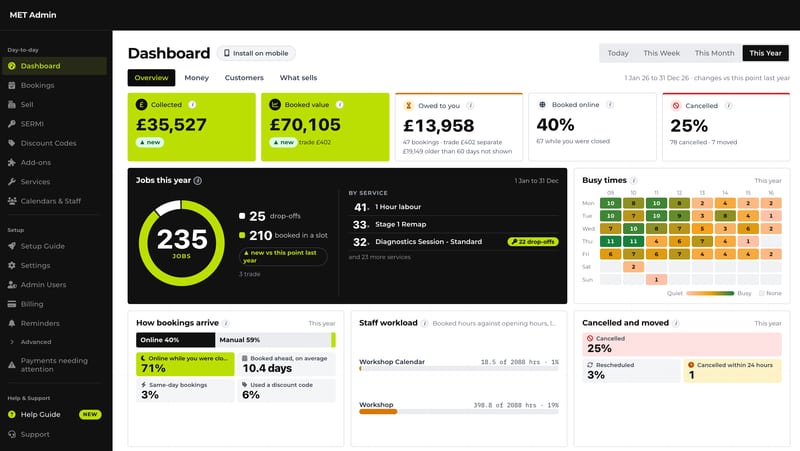
Task: Click 'Booked ahead, on average' 10.4 days tile
Action: [x=286, y=364]
